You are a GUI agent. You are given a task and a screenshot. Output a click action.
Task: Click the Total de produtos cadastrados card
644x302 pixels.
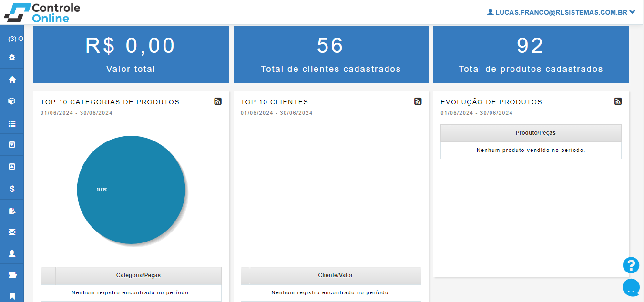tap(531, 55)
